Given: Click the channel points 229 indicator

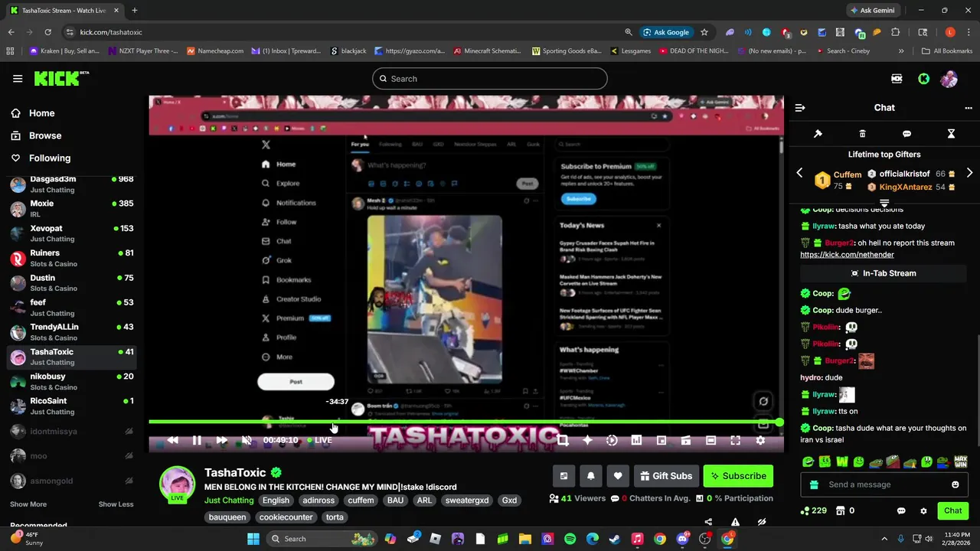Looking at the screenshot, I should 813,510.
